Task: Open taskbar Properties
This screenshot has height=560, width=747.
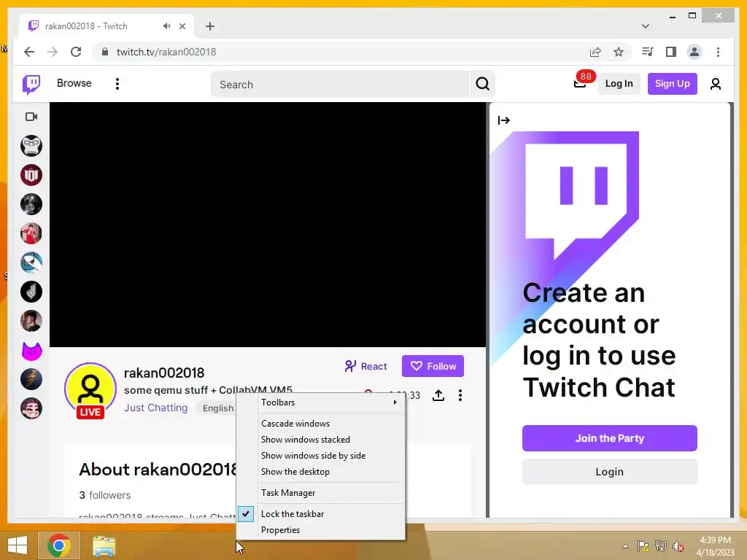Action: (329, 530)
